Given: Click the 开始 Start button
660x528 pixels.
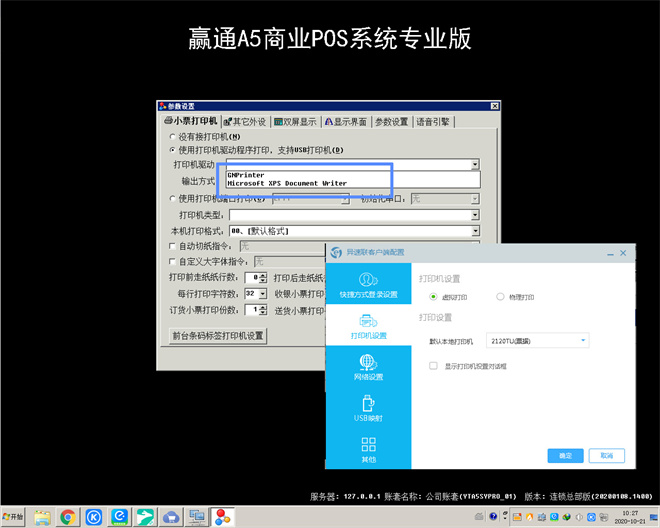Looking at the screenshot, I should 13,517.
